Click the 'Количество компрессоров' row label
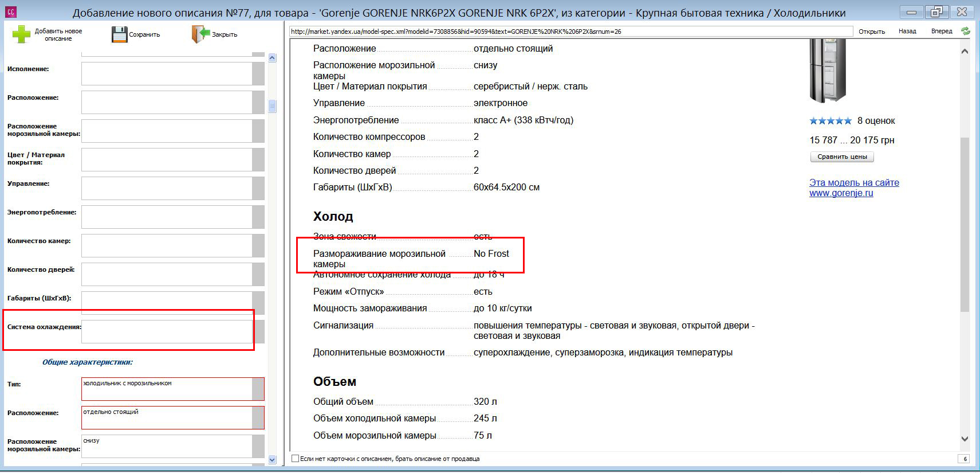Screen dimensions: 980x473 point(369,137)
